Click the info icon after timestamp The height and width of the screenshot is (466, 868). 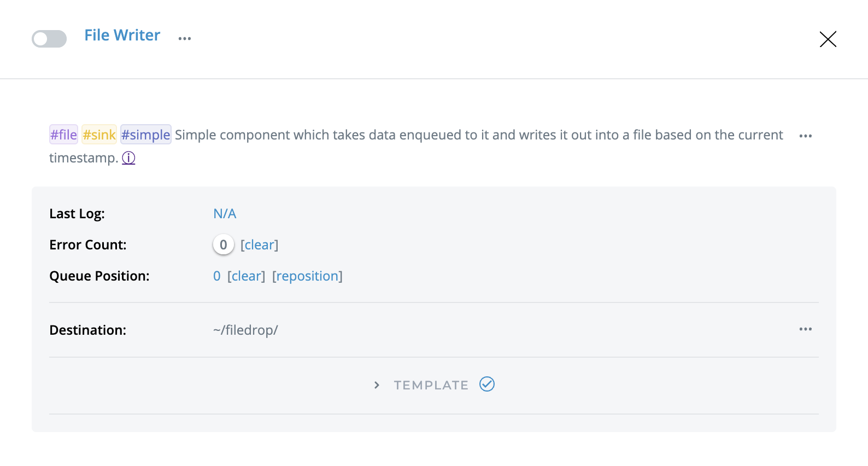tap(128, 158)
